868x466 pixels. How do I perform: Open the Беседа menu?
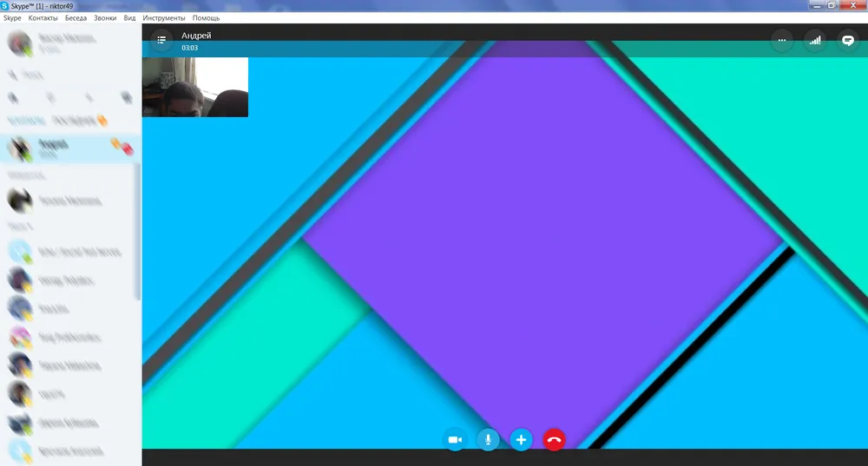click(x=76, y=17)
